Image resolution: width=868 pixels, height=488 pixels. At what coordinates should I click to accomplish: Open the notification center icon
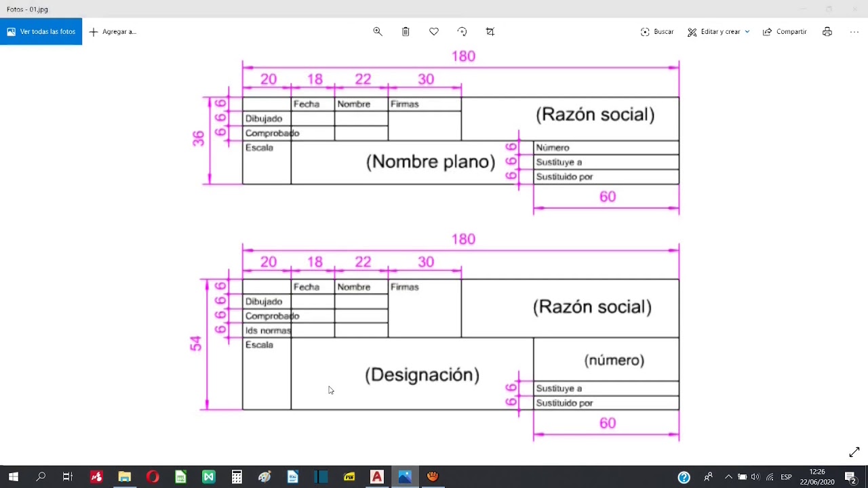click(851, 477)
